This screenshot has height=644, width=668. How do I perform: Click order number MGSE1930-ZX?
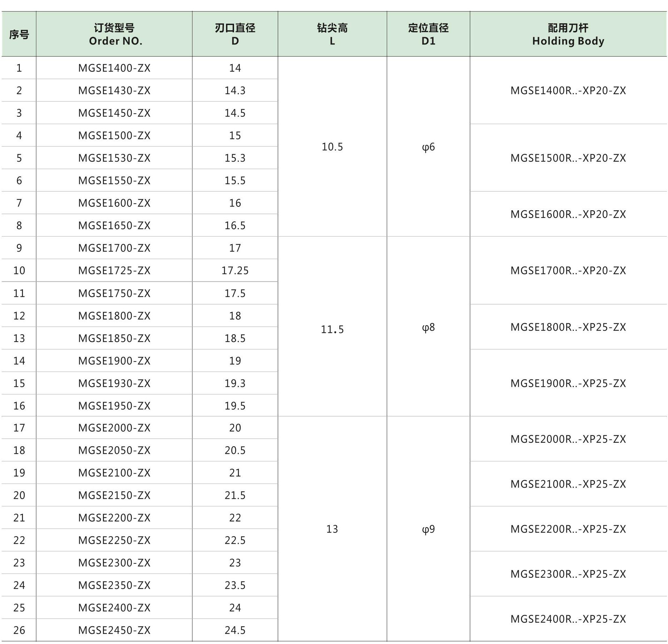tap(114, 383)
